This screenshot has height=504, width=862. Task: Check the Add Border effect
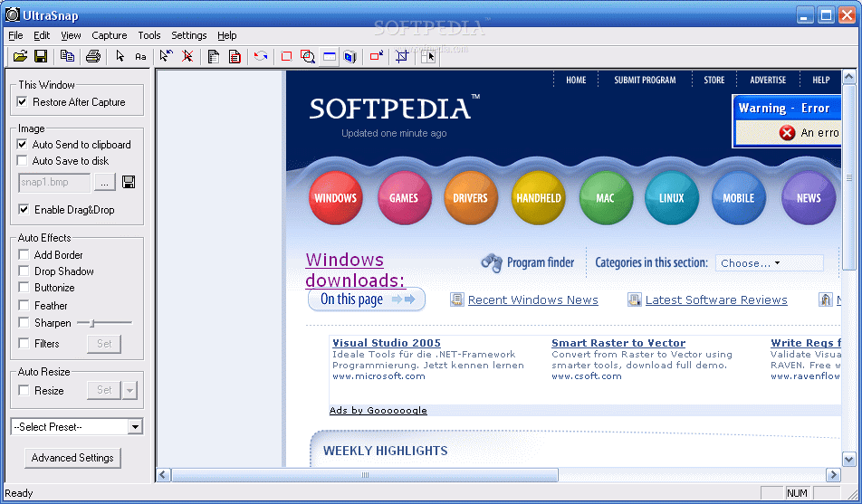(x=24, y=254)
